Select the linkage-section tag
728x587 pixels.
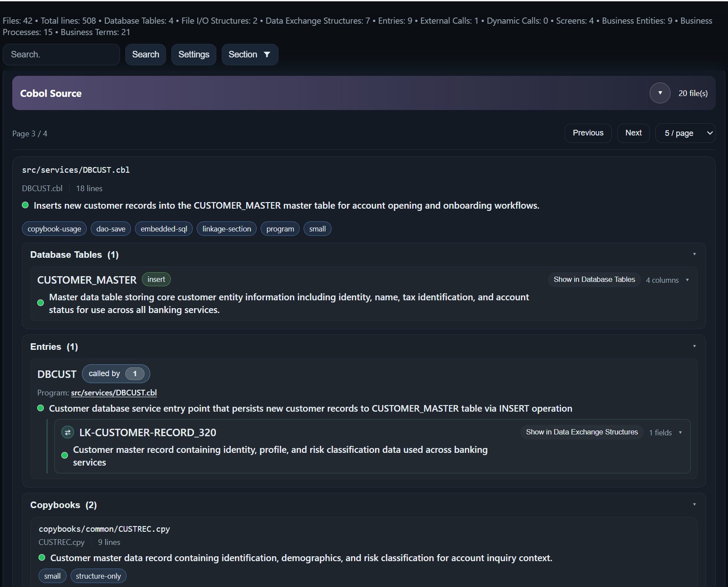226,229
